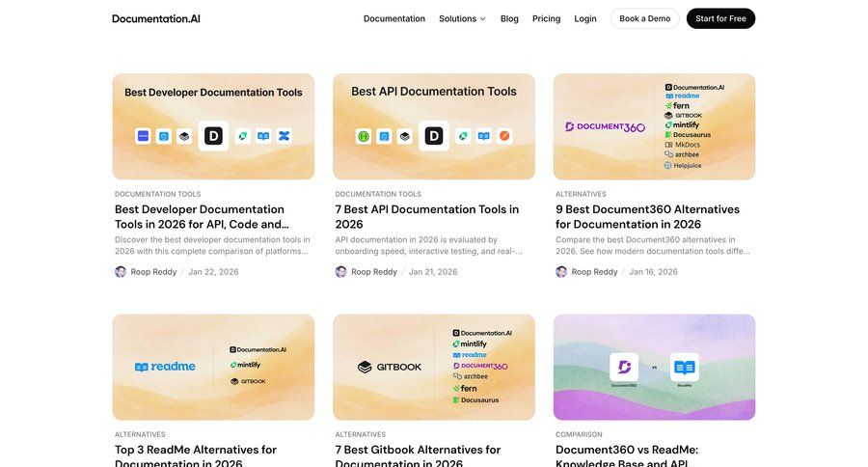Click author name Roop Reddy beside Jan 16
Viewport: 868px width, 467px height.
[594, 271]
